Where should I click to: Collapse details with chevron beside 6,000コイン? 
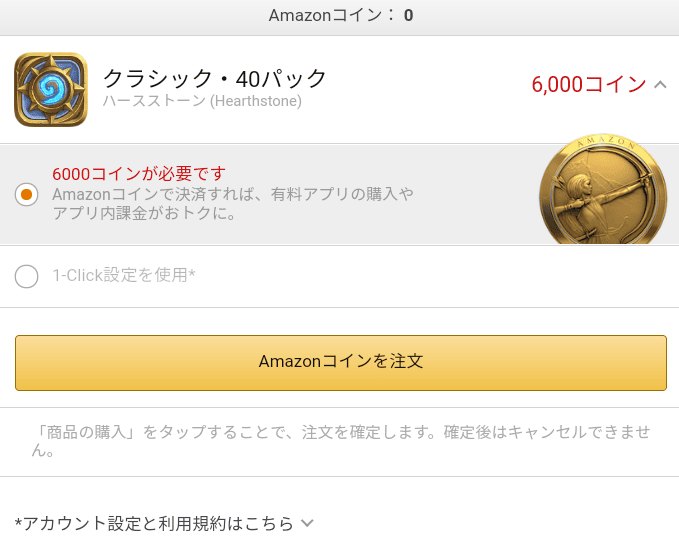point(660,85)
